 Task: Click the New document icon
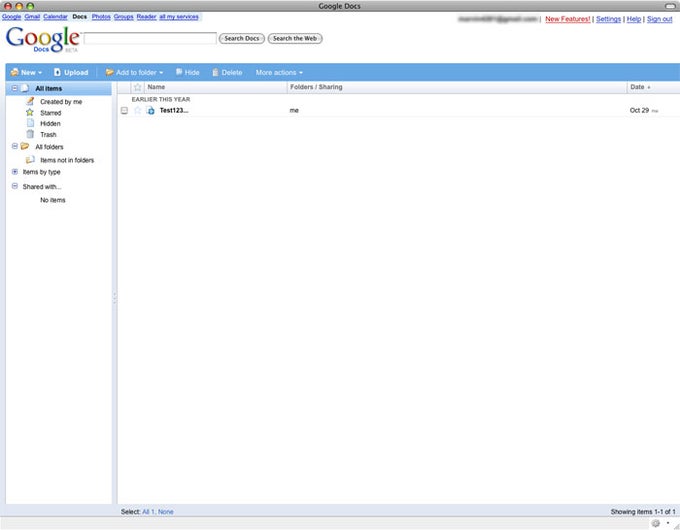[x=15, y=72]
